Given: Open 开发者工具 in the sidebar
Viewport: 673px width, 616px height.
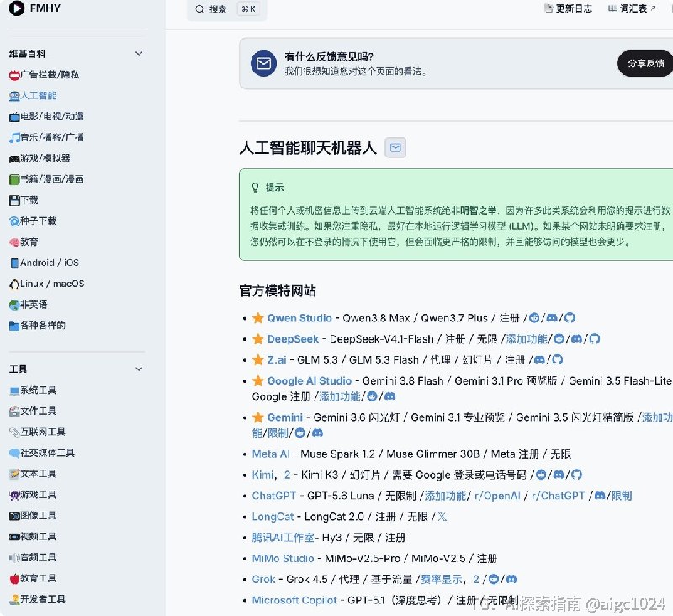Looking at the screenshot, I should click(x=37, y=599).
